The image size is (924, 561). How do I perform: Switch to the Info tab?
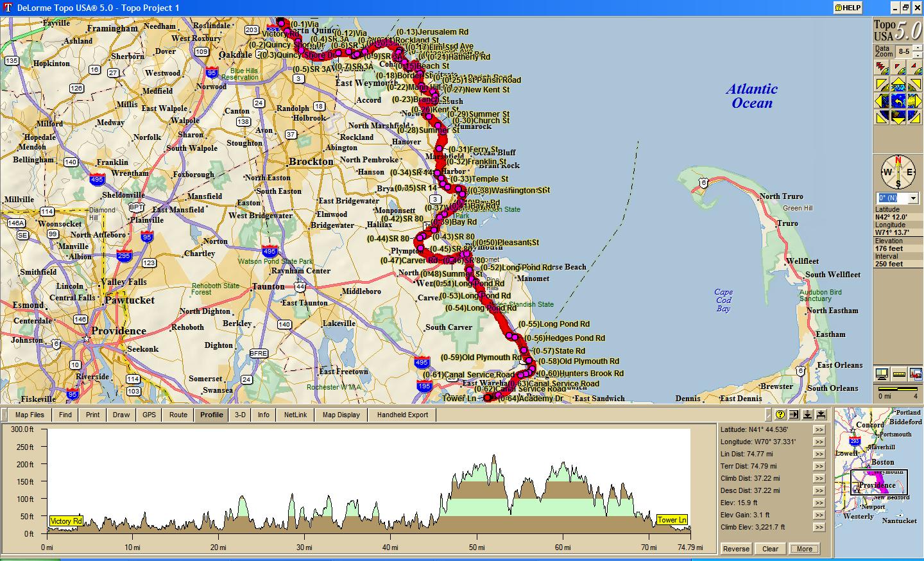[264, 415]
